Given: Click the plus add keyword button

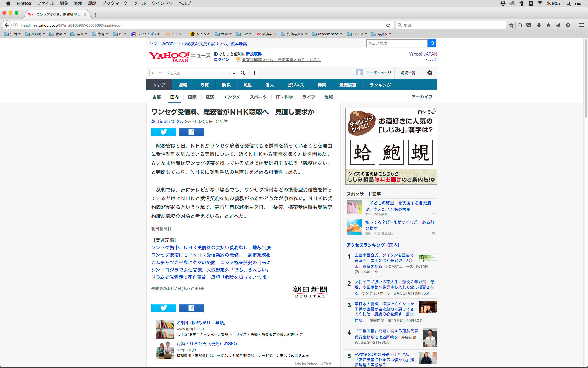Looking at the screenshot, I should pyautogui.click(x=254, y=73).
